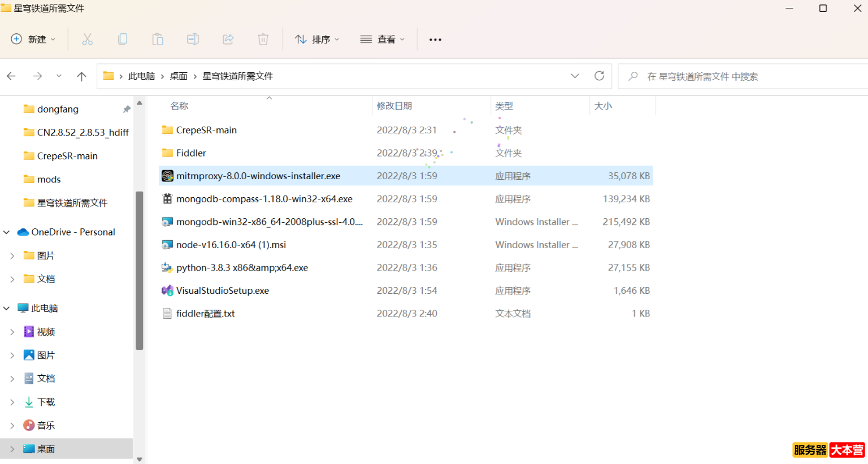Open the 查看 view dropdown

coord(383,39)
